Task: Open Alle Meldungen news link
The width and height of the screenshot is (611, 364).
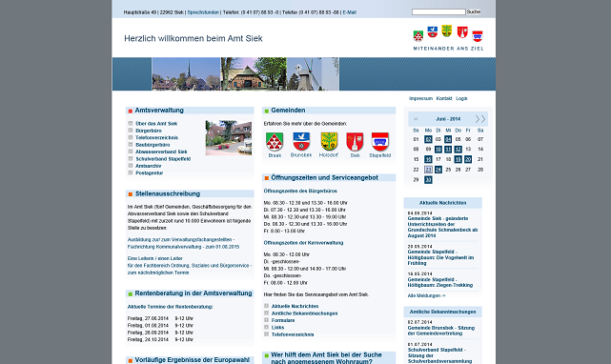Action: 426,295
